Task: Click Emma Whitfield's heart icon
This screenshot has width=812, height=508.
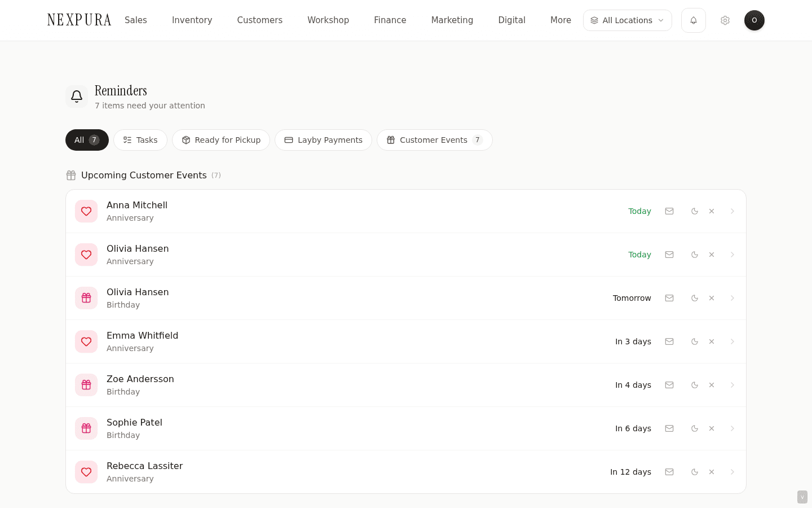Action: point(86,341)
